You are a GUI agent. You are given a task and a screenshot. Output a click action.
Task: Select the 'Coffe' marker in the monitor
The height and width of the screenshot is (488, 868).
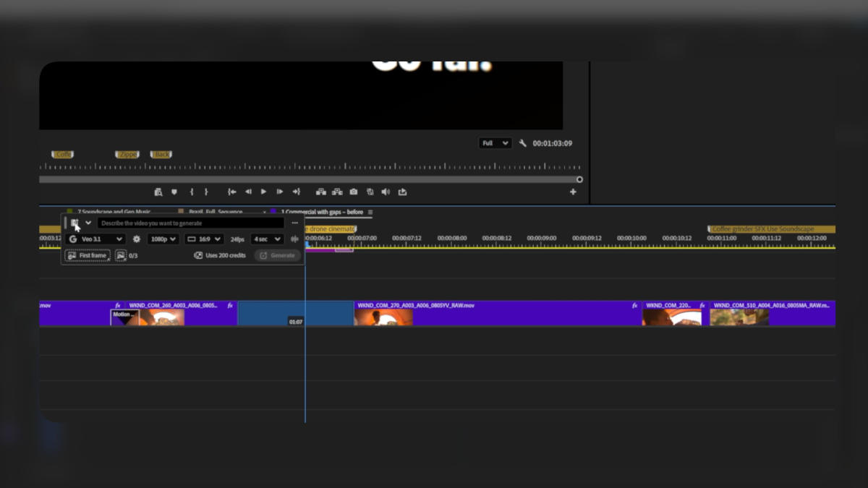pyautogui.click(x=63, y=155)
